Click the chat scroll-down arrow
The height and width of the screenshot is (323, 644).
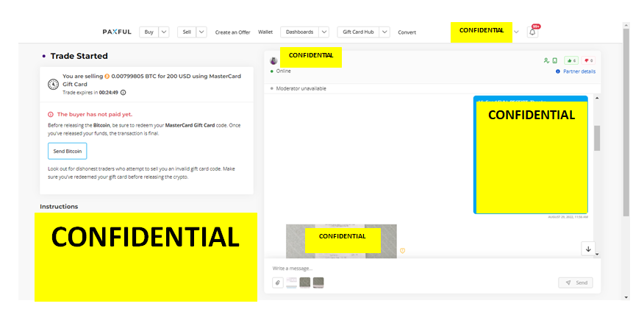[x=597, y=255]
